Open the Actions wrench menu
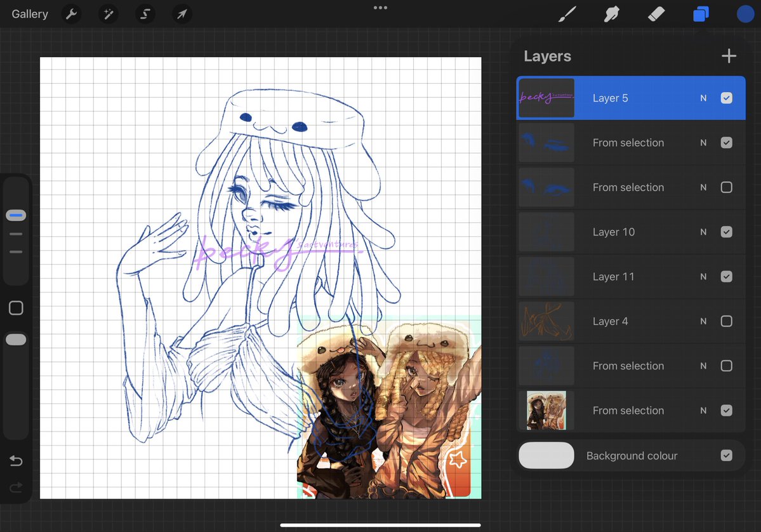The height and width of the screenshot is (532, 761). [x=71, y=14]
